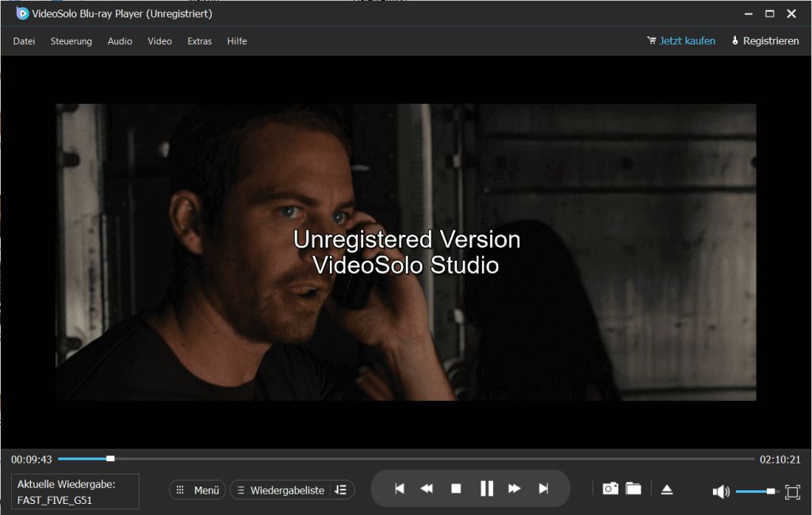Mute the audio with speaker icon
Viewport: 812px width, 515px height.
coord(721,491)
